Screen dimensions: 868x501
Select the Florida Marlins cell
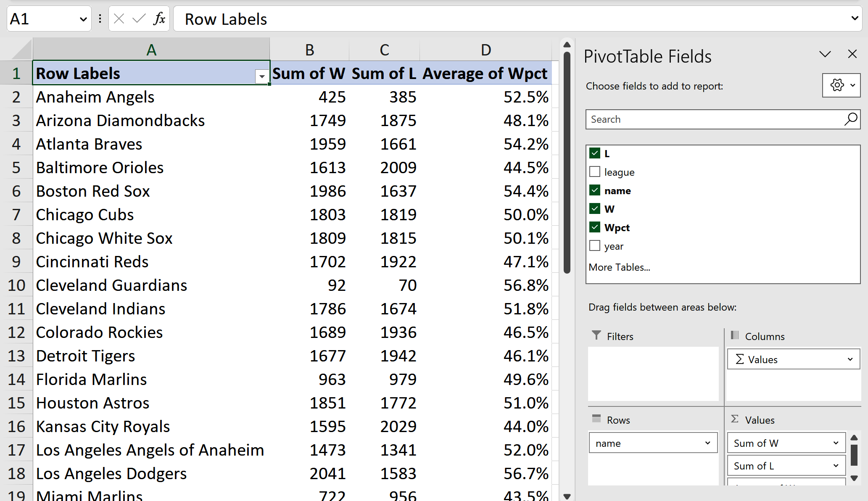(x=151, y=380)
